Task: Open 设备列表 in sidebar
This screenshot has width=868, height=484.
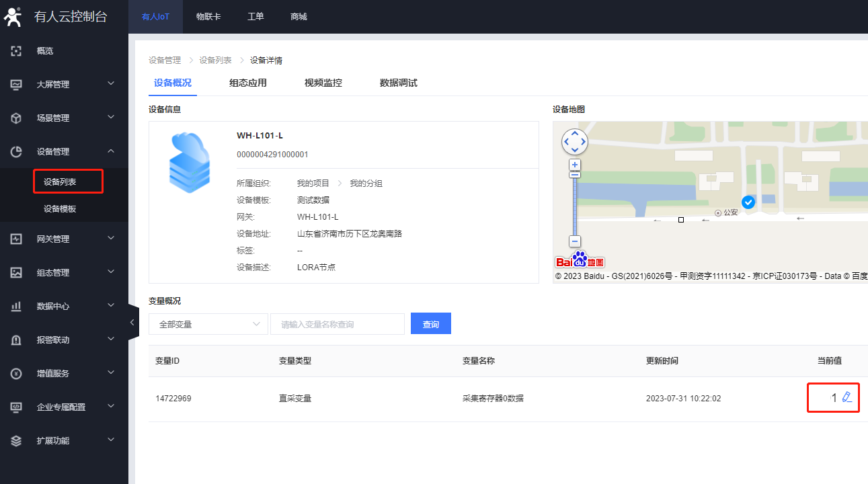Action: (60, 182)
